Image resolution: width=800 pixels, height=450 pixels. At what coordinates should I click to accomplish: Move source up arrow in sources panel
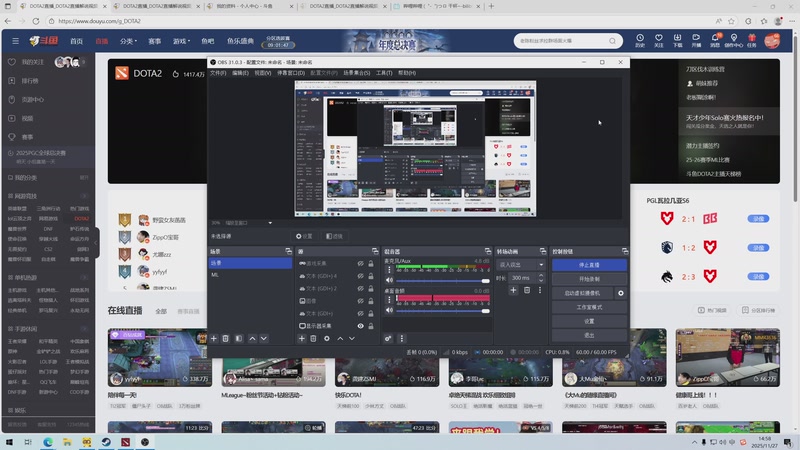tap(340, 338)
